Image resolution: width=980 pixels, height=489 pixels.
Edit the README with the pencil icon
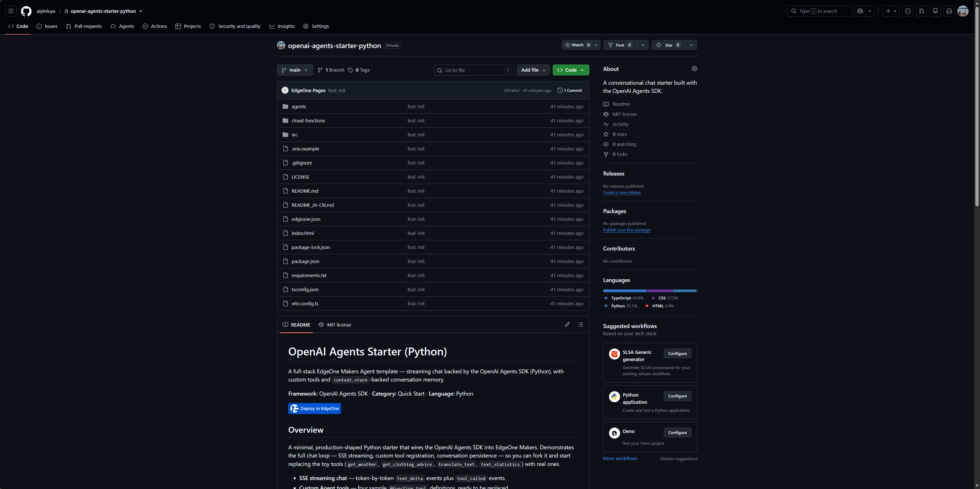tap(567, 324)
